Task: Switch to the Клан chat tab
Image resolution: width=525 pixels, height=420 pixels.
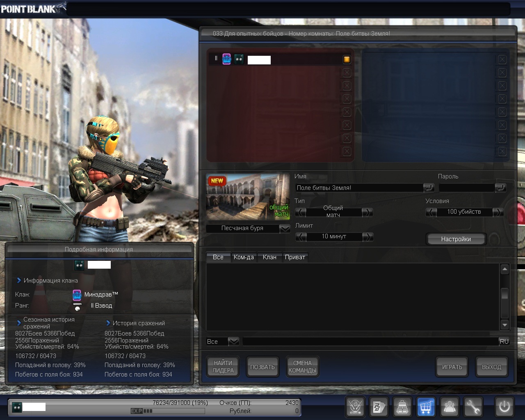Action: [x=269, y=257]
